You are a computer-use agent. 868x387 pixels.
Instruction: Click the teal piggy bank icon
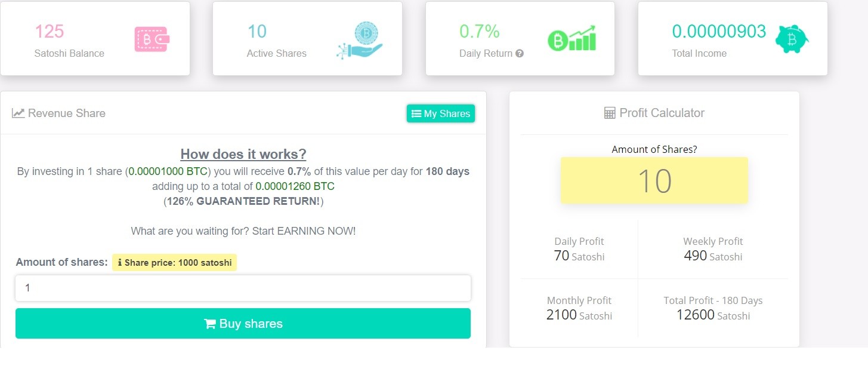point(792,39)
